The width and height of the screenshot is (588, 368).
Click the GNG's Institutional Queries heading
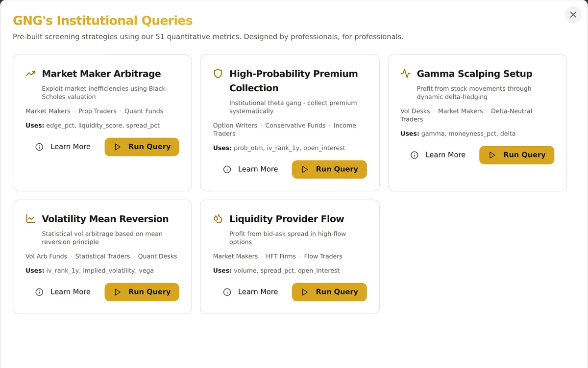[102, 21]
